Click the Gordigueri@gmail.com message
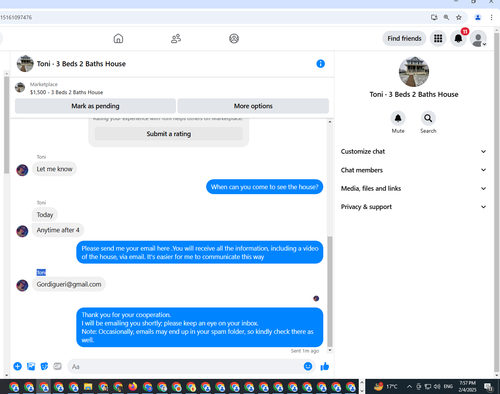Screen dimensions: 500x394 point(69,284)
